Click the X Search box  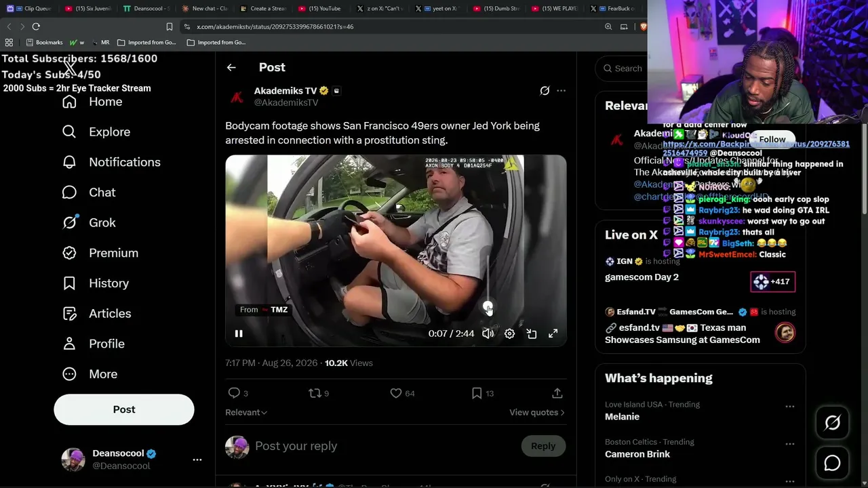(x=620, y=68)
